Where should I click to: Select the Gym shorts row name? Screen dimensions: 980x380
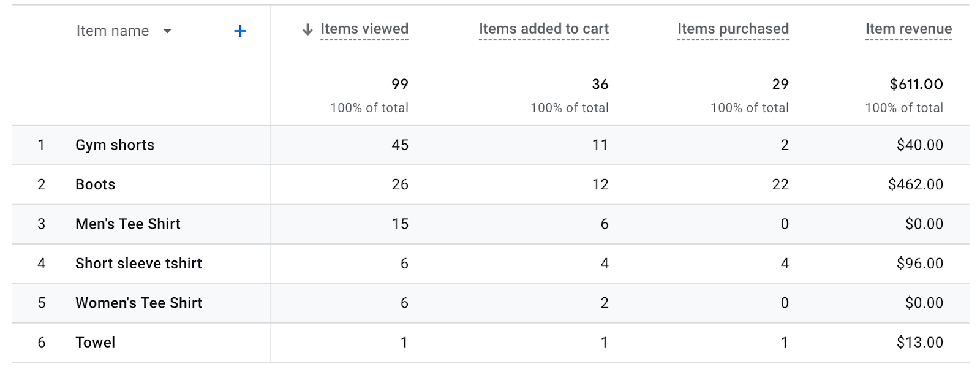click(x=115, y=145)
